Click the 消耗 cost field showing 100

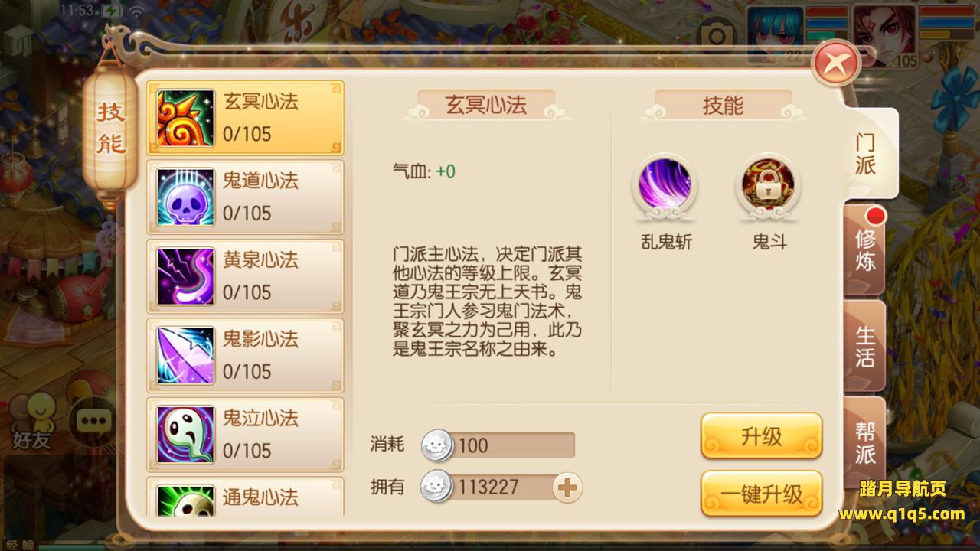click(498, 445)
